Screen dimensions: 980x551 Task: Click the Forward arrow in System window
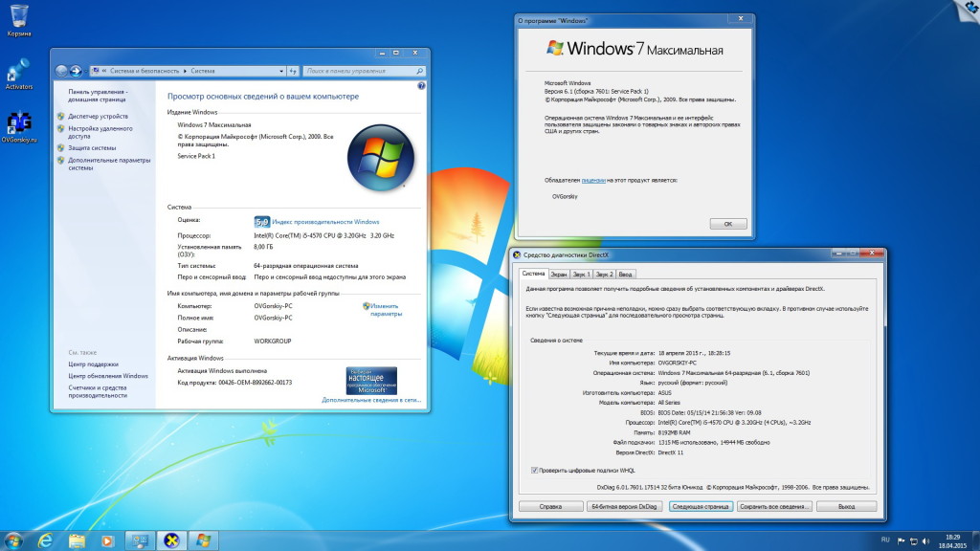[x=76, y=71]
